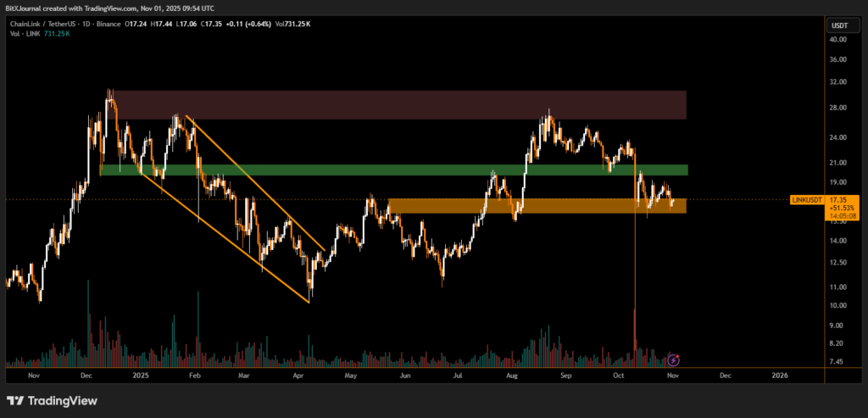Viewport: 868px width, 418px height.
Task: Click the purple lightning event icon near Nov
Action: point(673,359)
